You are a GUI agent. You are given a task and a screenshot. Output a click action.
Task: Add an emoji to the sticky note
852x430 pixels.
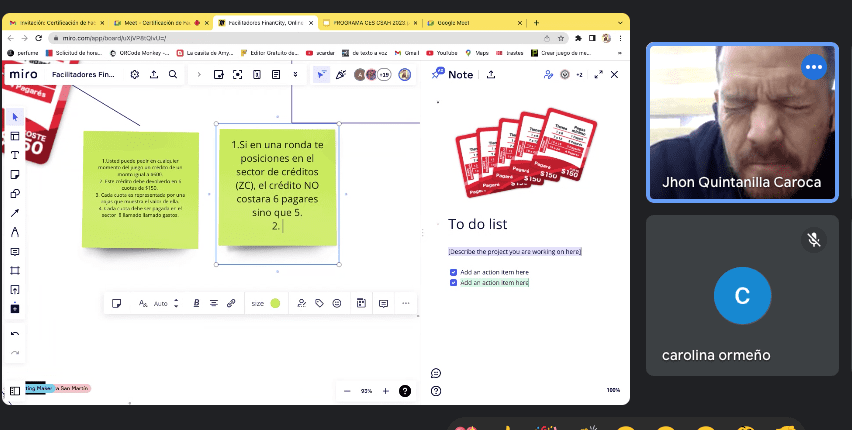point(337,303)
